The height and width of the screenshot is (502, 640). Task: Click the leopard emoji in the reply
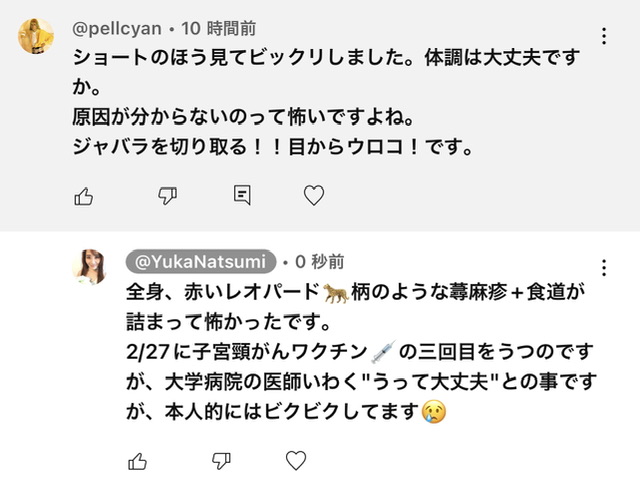(335, 294)
